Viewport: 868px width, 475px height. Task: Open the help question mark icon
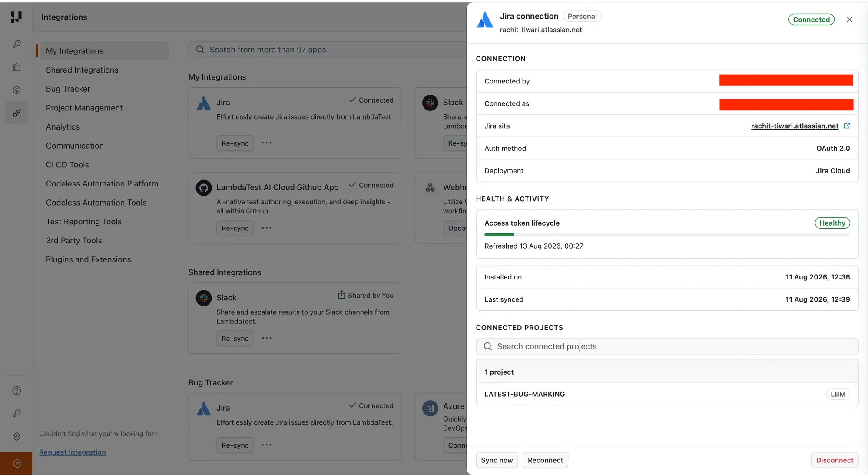tap(17, 391)
